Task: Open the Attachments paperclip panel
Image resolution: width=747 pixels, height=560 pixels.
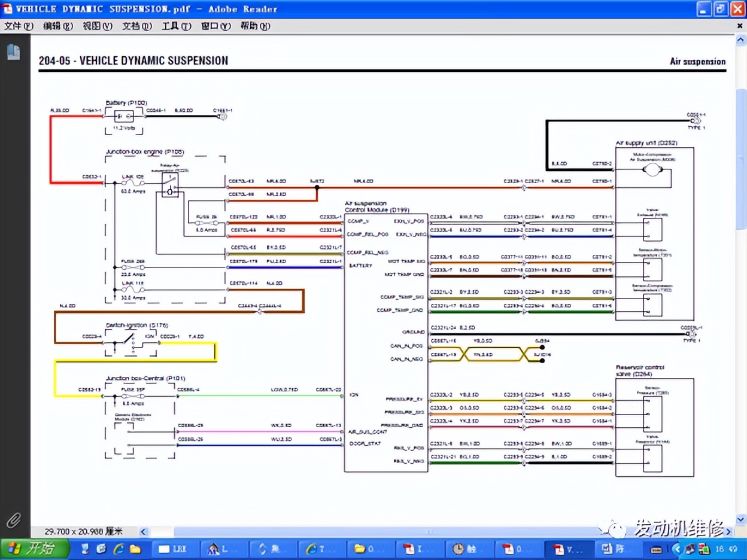Action: [13, 519]
